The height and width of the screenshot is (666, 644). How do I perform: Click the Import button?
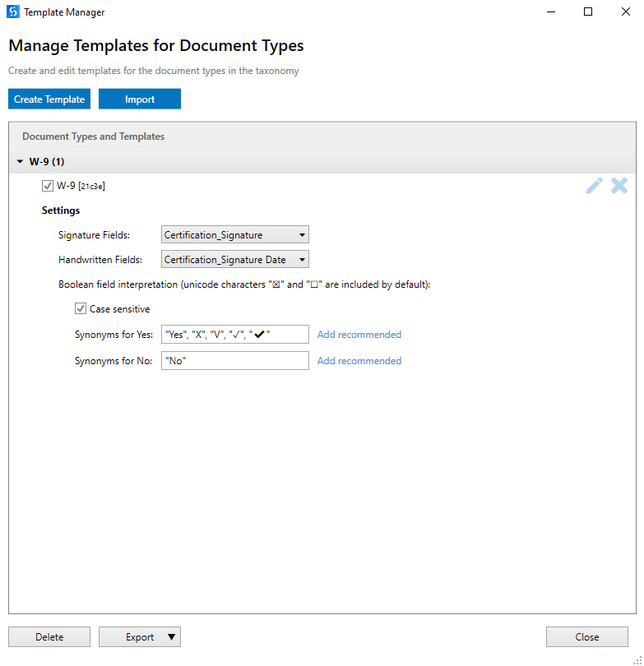click(140, 99)
